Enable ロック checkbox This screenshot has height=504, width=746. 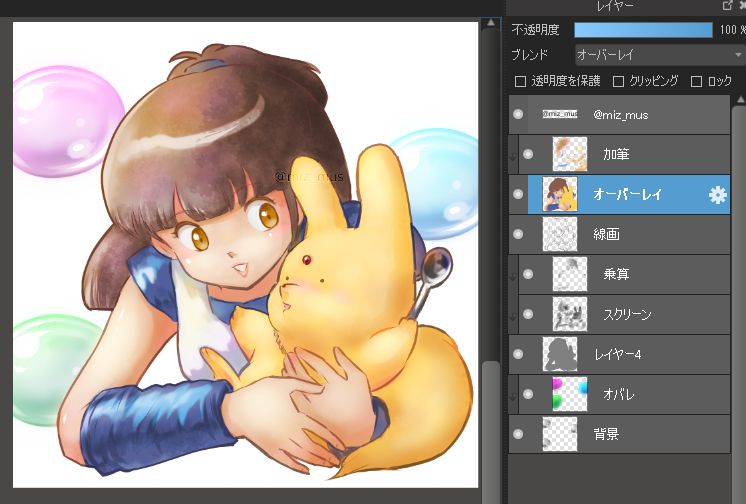click(696, 82)
